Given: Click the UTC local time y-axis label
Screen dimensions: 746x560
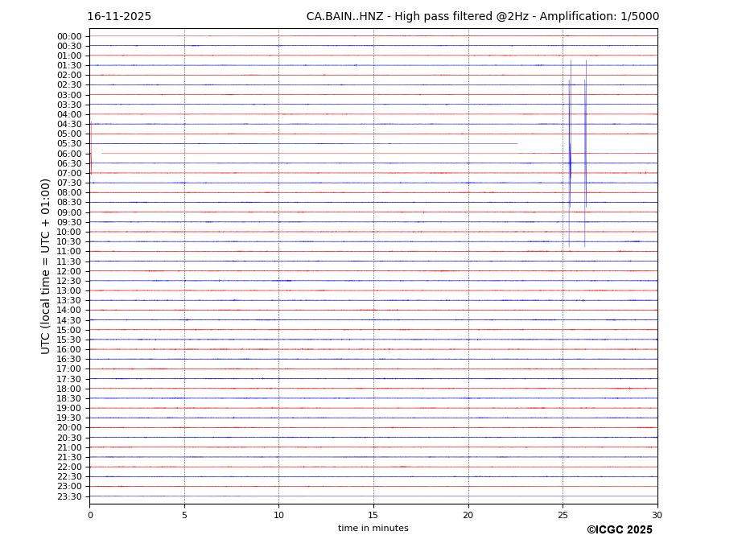Looking at the screenshot, I should tap(46, 266).
